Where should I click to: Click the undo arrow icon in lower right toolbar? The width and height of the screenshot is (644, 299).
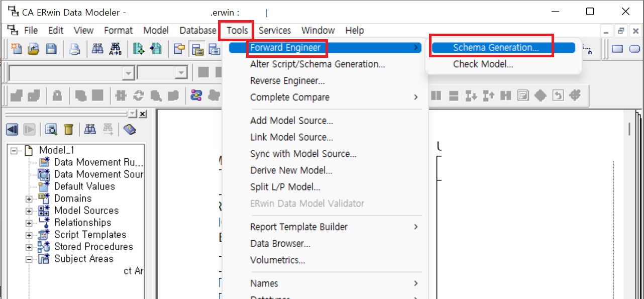pyautogui.click(x=558, y=95)
